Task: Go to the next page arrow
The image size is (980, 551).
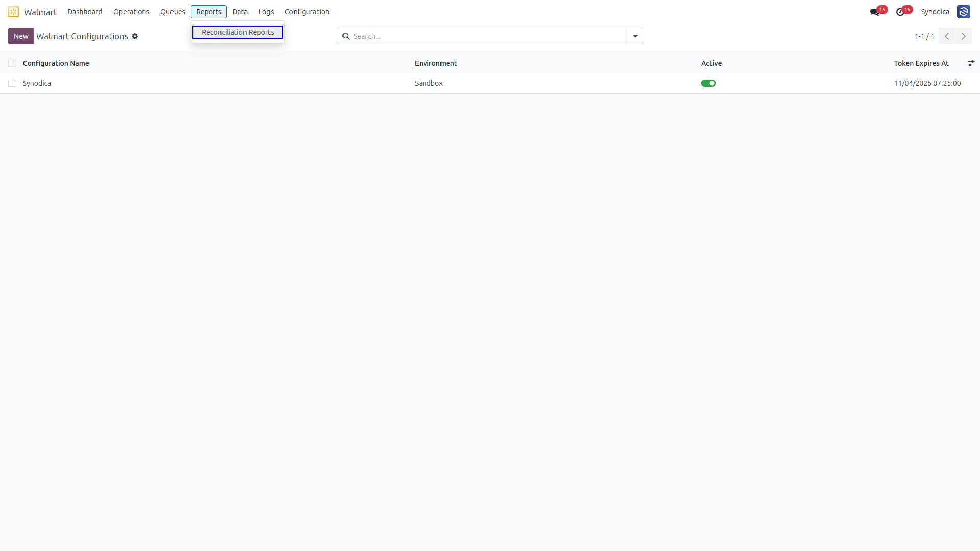Action: tap(964, 36)
